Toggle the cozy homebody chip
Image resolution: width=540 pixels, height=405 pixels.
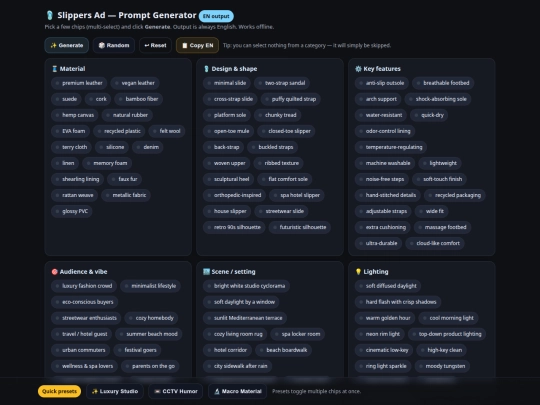click(x=151, y=318)
